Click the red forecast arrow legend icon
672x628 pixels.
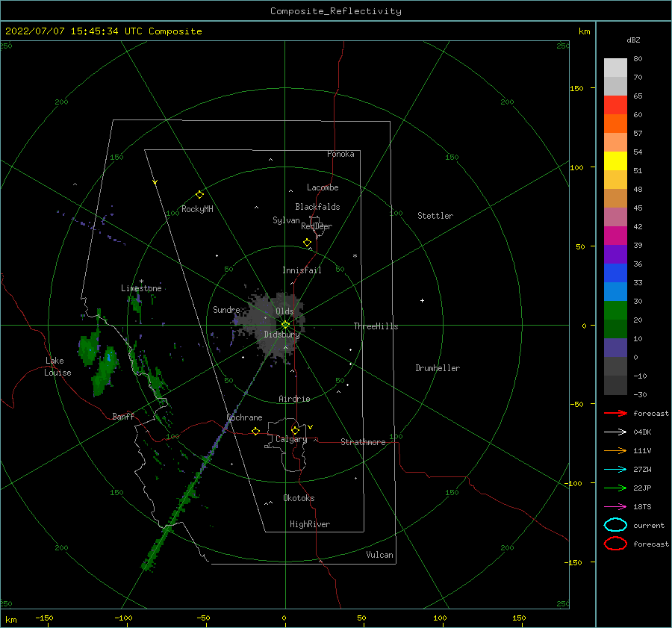(615, 413)
